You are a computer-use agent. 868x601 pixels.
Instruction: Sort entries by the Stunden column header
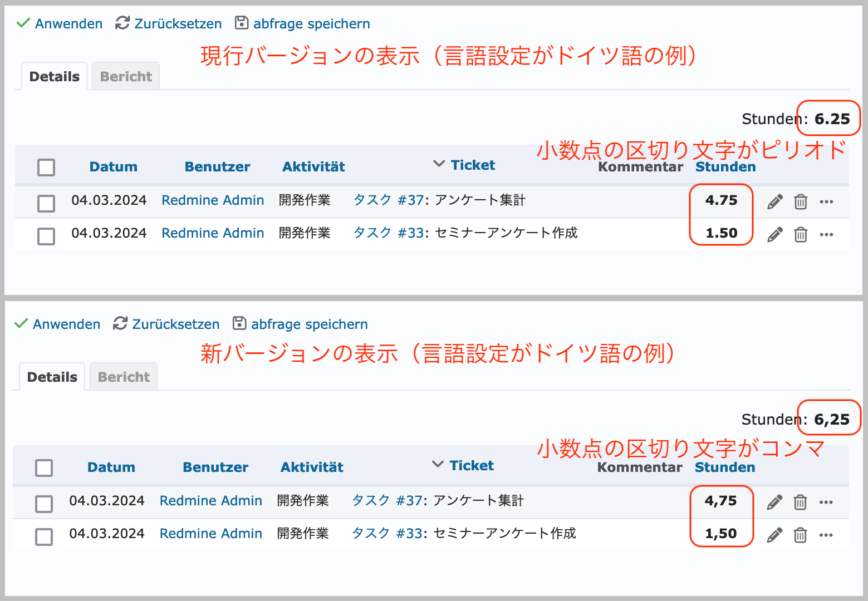click(x=725, y=166)
